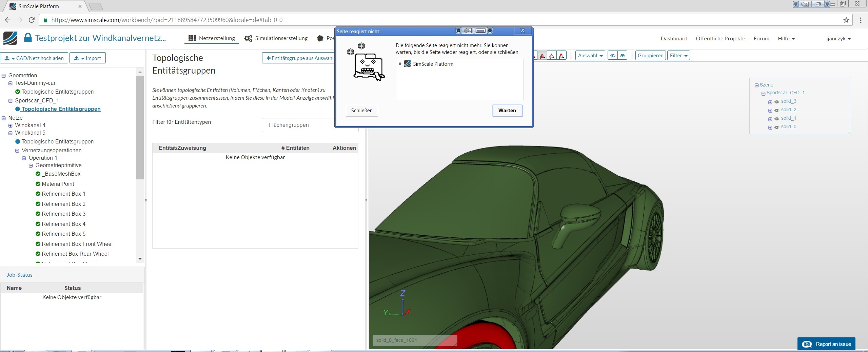Click the SimScale logo in header

(10, 38)
